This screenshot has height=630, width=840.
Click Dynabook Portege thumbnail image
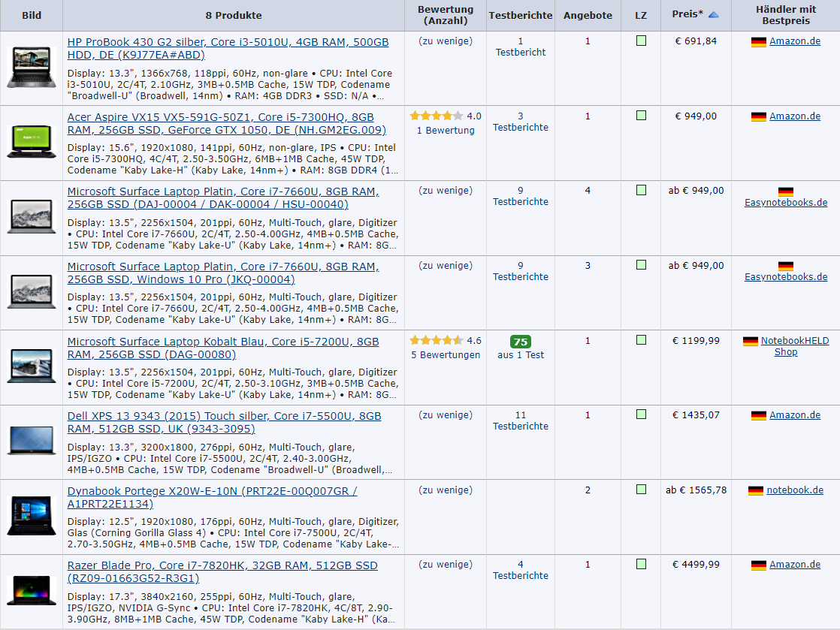[32, 515]
